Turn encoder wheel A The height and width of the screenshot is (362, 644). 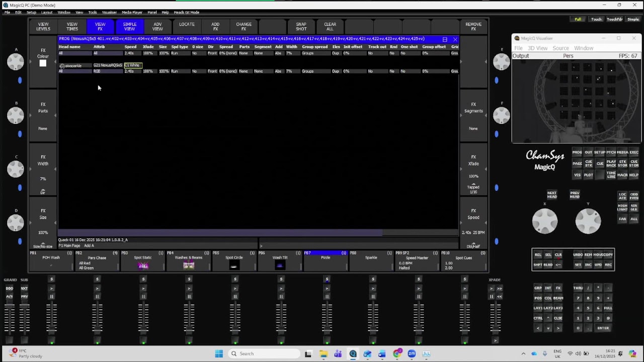pos(16,61)
